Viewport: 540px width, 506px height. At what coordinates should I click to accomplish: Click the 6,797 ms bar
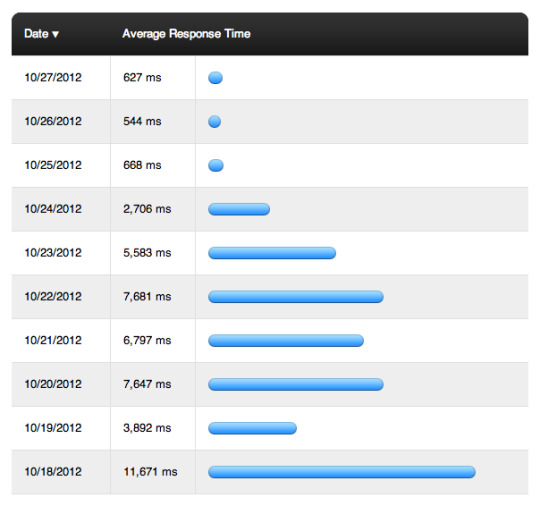286,340
